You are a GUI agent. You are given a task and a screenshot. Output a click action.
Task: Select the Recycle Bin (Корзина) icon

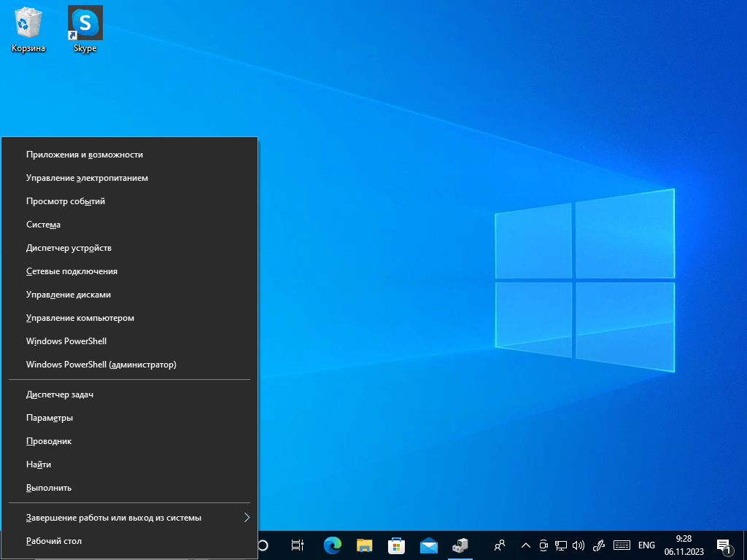pos(28,29)
